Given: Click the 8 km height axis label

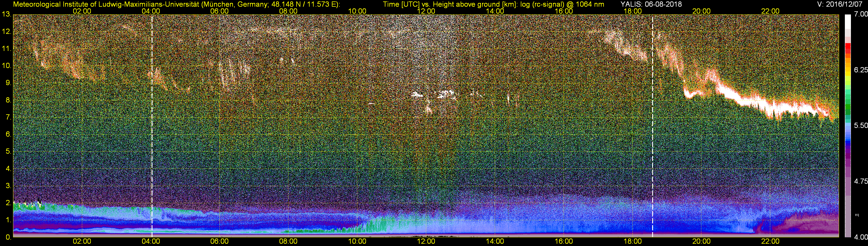Looking at the screenshot, I should coord(8,100).
